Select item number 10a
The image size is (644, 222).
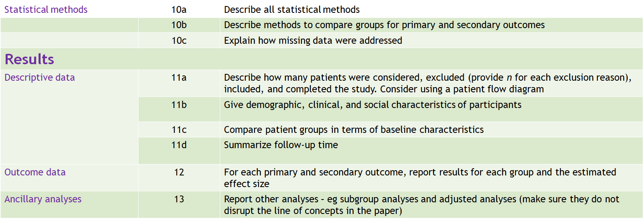pos(179,10)
